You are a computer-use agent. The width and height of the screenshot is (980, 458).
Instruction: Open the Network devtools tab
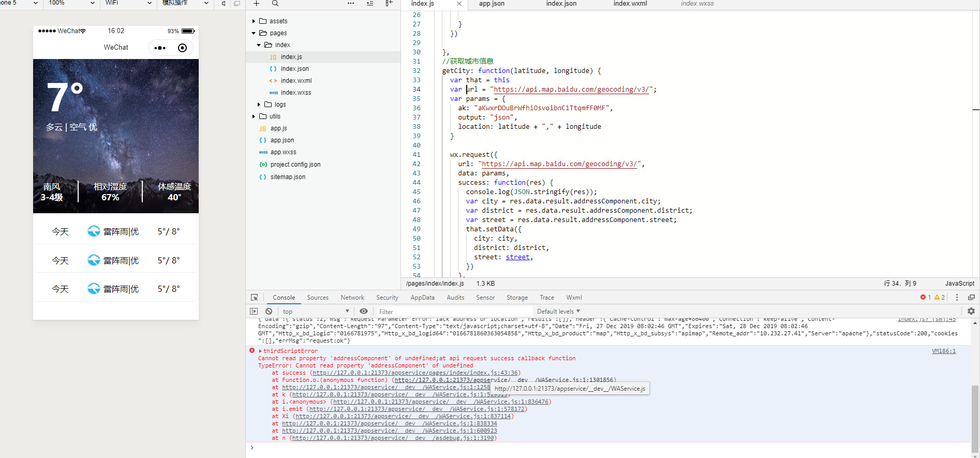(x=352, y=298)
